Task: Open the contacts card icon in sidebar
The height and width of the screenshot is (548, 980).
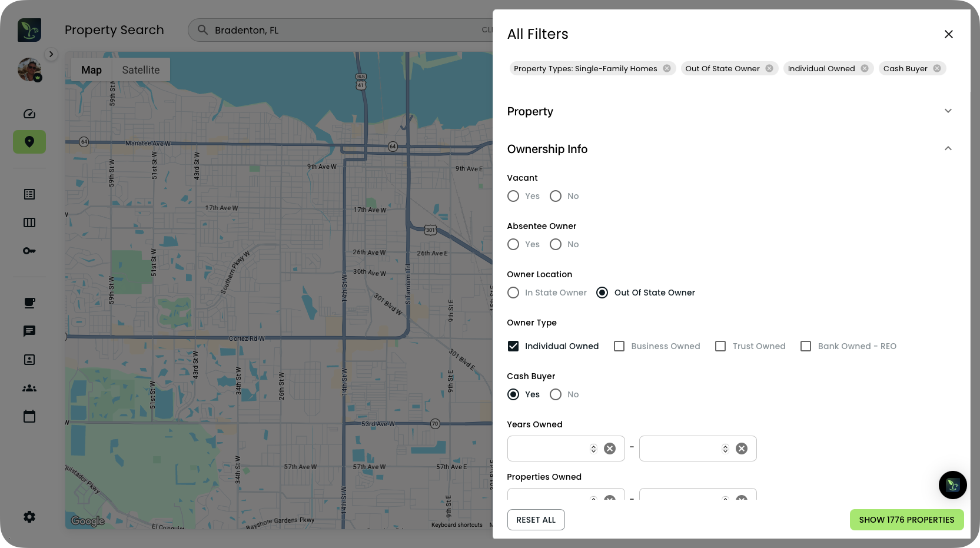Action: click(29, 359)
